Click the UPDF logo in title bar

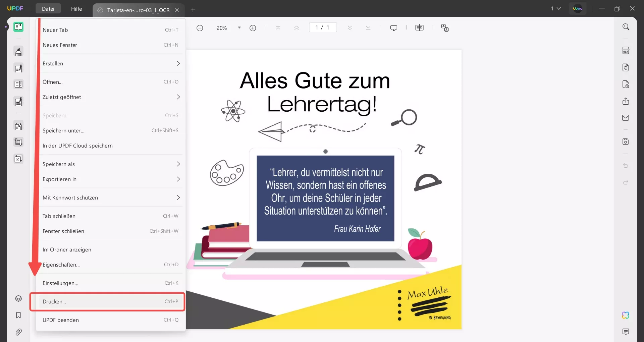[15, 8]
